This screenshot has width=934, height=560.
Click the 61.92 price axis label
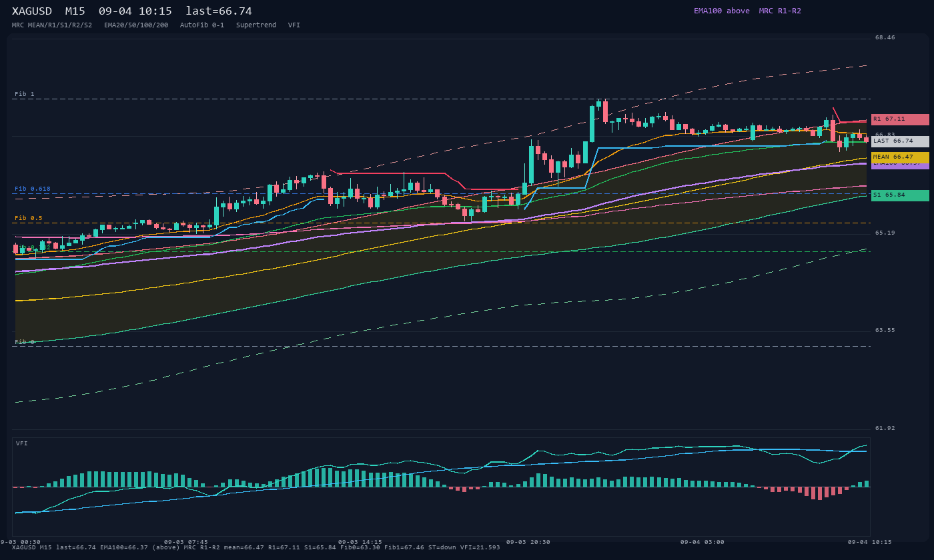click(x=885, y=428)
